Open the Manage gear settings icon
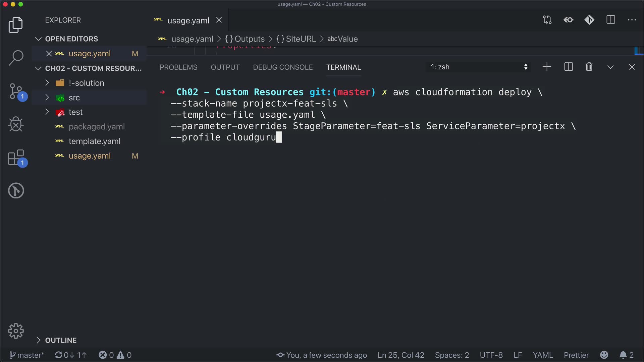 click(16, 331)
